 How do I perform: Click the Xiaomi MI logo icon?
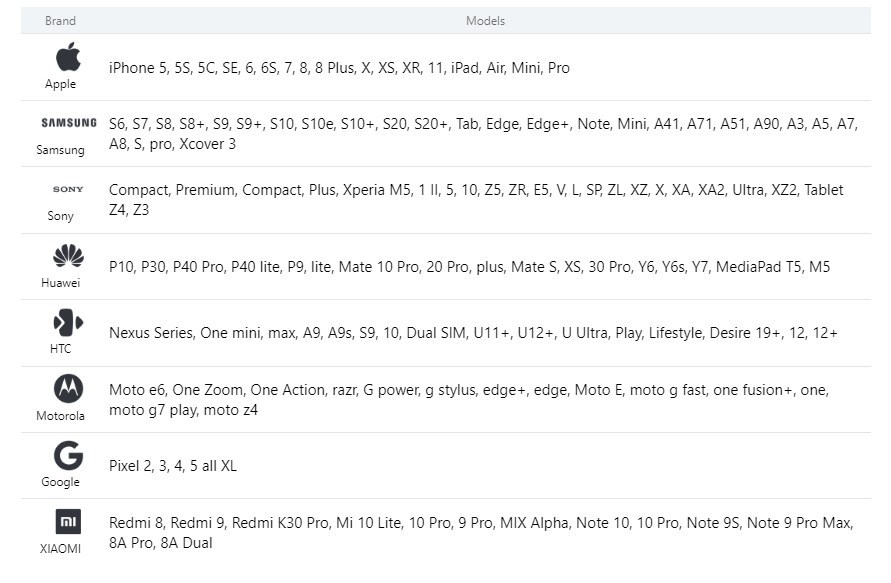pos(68,521)
